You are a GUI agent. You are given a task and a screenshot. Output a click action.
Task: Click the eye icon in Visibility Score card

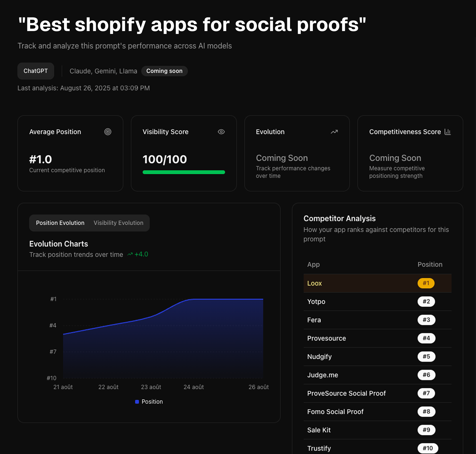[221, 132]
